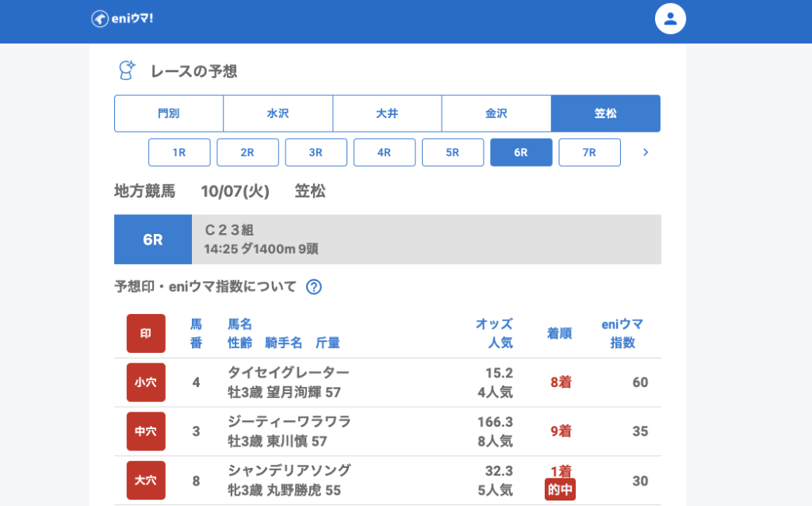This screenshot has height=506, width=812.
Task: Select the 門別 racecourse tab
Action: pos(169,113)
